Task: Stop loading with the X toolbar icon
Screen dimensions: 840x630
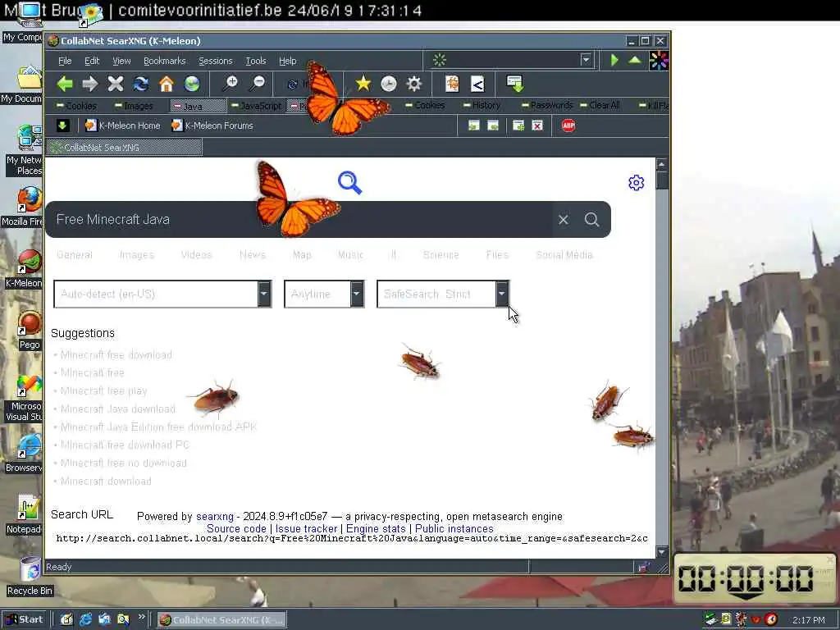Action: pos(115,84)
